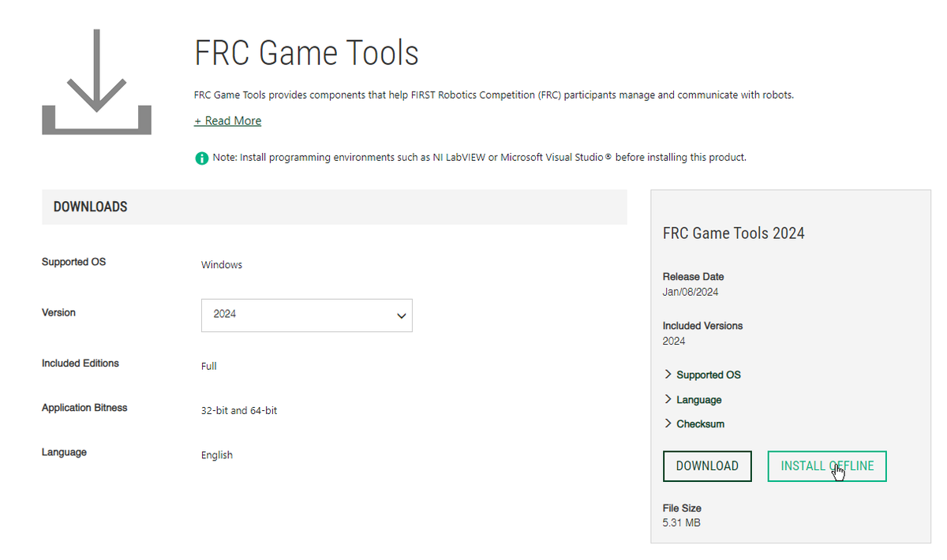Click the Included Versions label

pyautogui.click(x=702, y=326)
